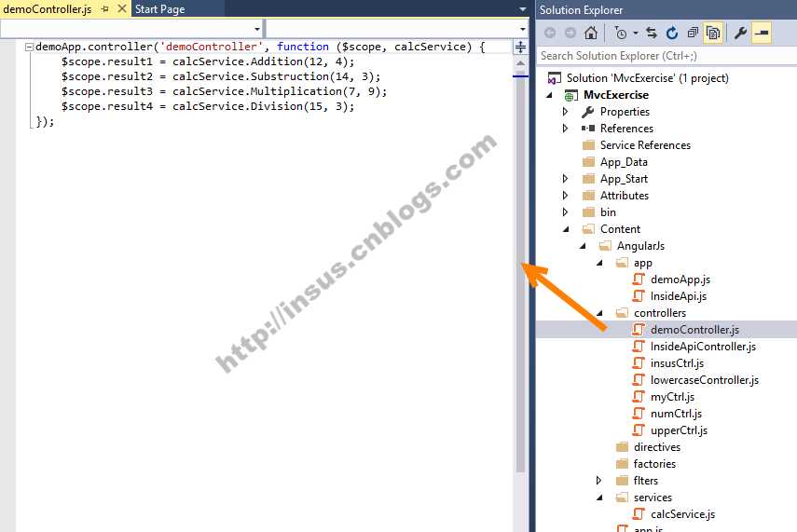Expand the Attributes folder
This screenshot has height=532, width=797.
point(565,196)
